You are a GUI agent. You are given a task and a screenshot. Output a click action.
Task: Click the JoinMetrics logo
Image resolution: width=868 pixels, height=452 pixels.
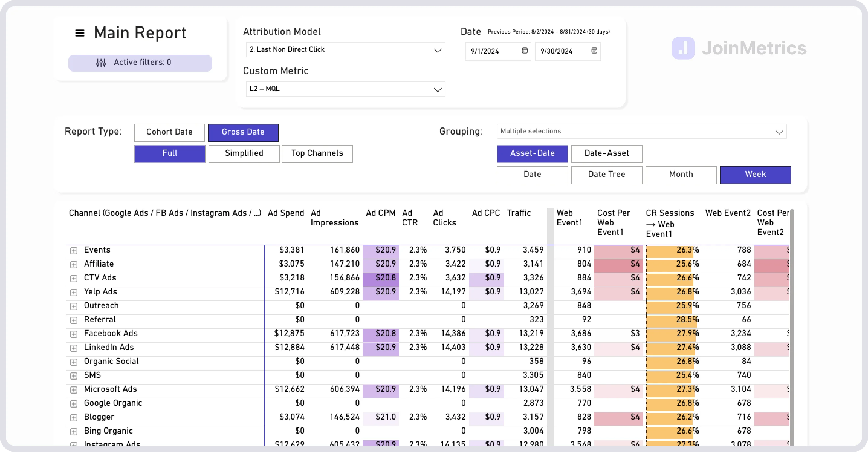point(738,48)
